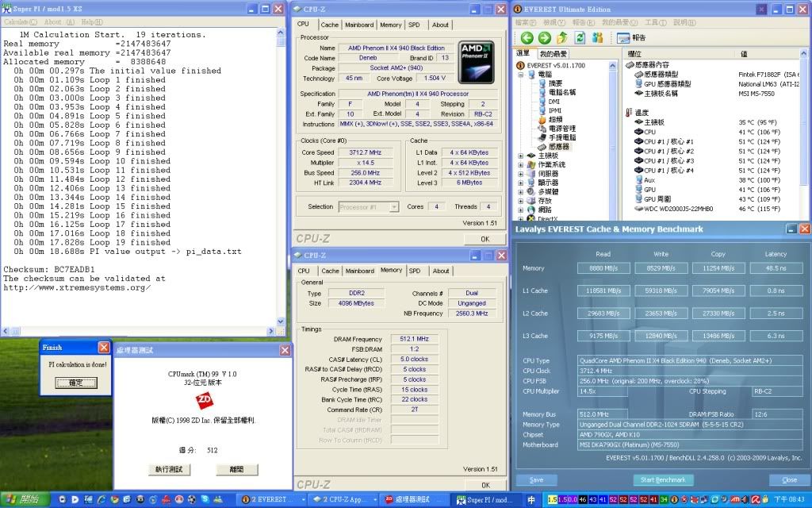
Task: Click Close in EVEREST benchmark window
Action: (789, 480)
